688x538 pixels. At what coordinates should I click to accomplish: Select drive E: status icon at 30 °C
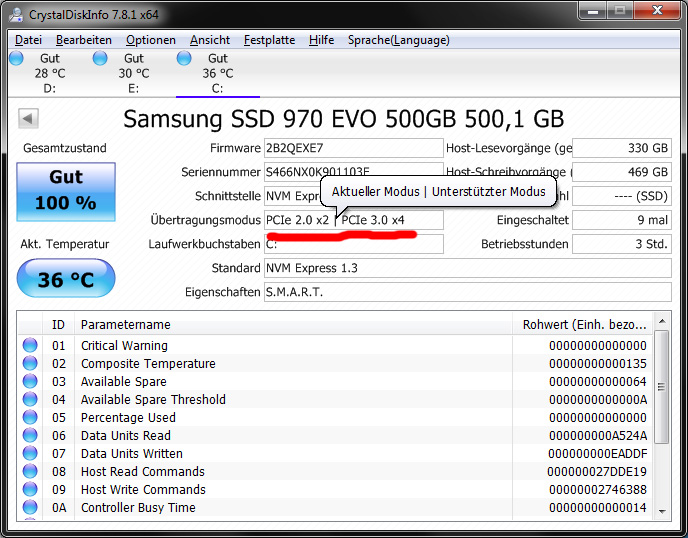tap(100, 58)
